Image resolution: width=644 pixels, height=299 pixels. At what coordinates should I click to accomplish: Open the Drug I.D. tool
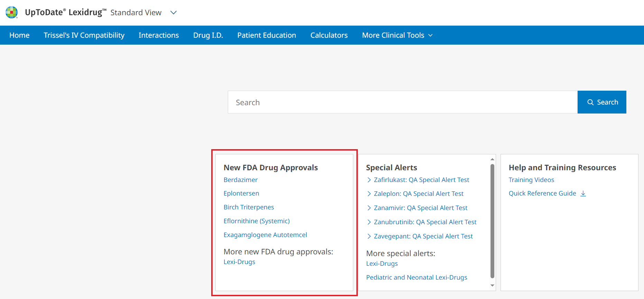point(208,35)
